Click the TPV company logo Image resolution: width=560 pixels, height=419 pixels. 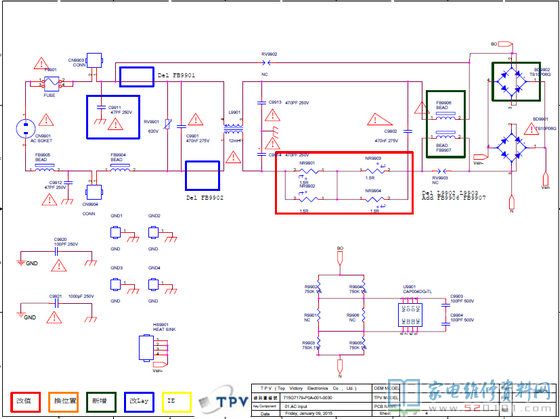coord(224,401)
